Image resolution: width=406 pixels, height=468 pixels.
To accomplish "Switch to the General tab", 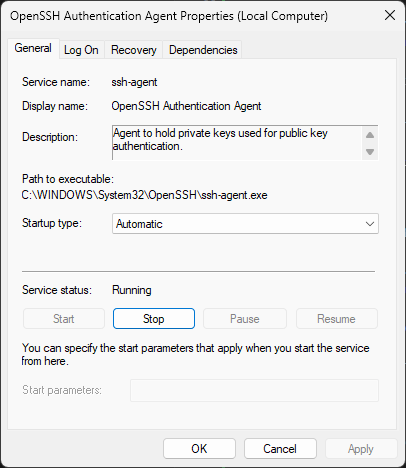I will pos(33,49).
